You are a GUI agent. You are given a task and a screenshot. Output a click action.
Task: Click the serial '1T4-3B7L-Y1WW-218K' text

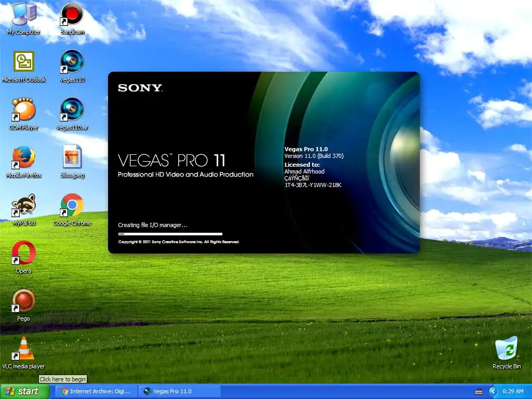(x=313, y=185)
